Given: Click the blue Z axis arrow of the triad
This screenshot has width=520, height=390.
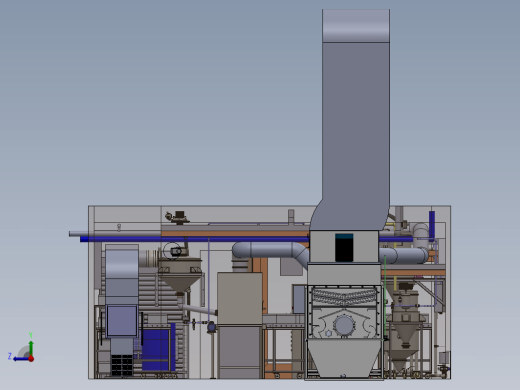Looking at the screenshot, I should coord(20,359).
